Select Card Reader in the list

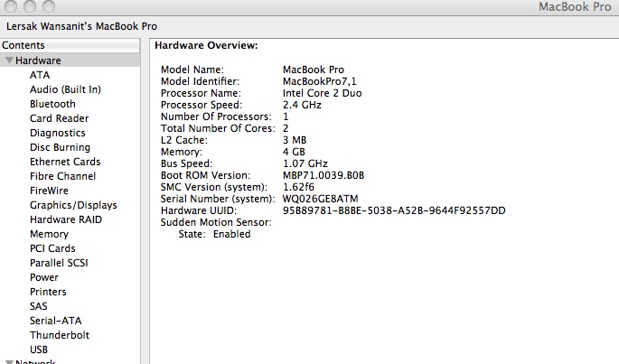[x=60, y=118]
